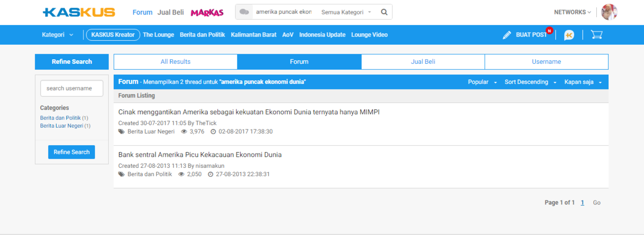Open the Kalimantan Barat link

[254, 35]
